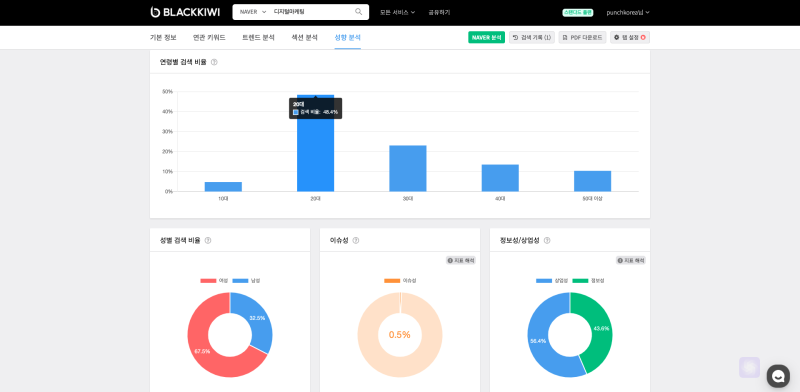Switch to the 트렌드 분석 tab
The height and width of the screenshot is (392, 800).
tap(258, 37)
